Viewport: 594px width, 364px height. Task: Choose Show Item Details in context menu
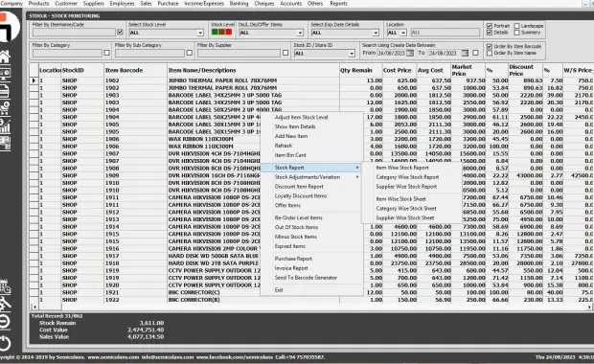(295, 126)
